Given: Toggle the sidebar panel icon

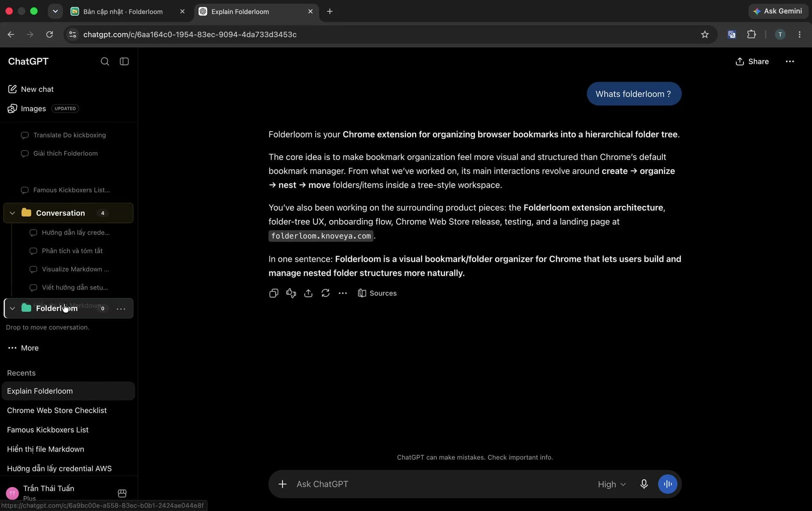Looking at the screenshot, I should click(124, 61).
